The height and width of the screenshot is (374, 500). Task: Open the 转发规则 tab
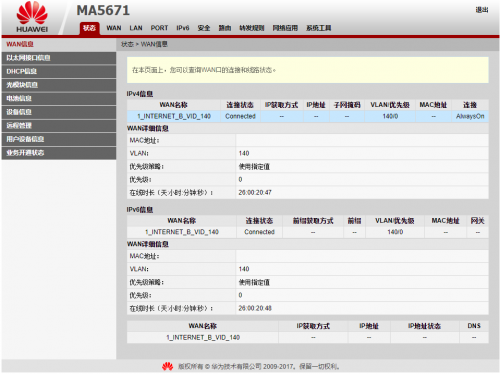[x=252, y=28]
